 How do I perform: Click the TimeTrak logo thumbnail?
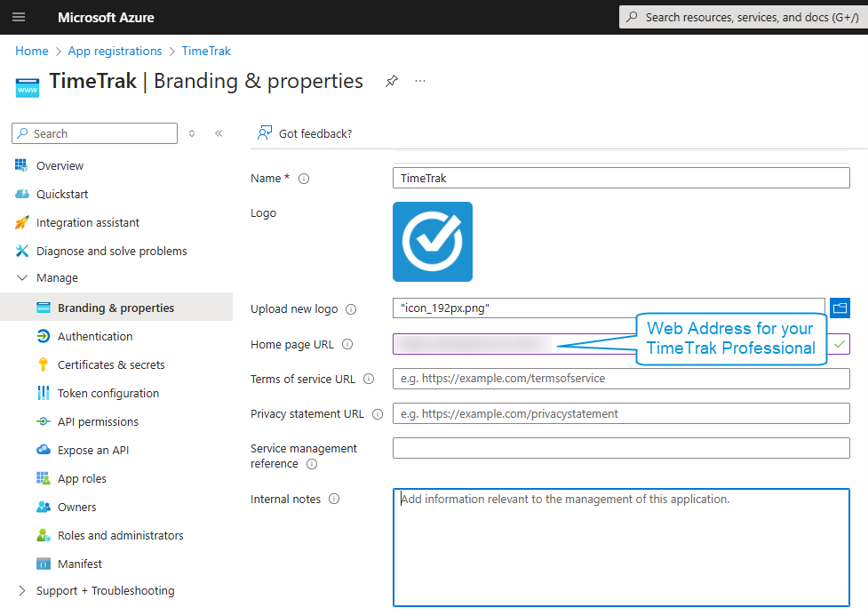(x=433, y=242)
